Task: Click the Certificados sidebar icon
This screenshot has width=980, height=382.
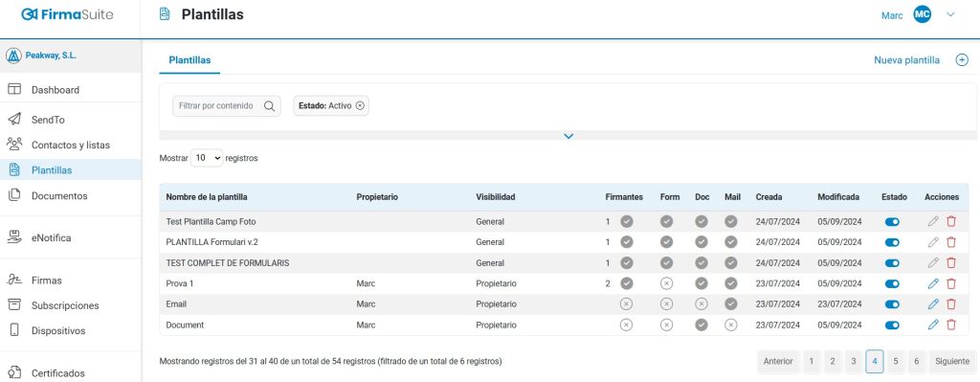Action: click(14, 372)
